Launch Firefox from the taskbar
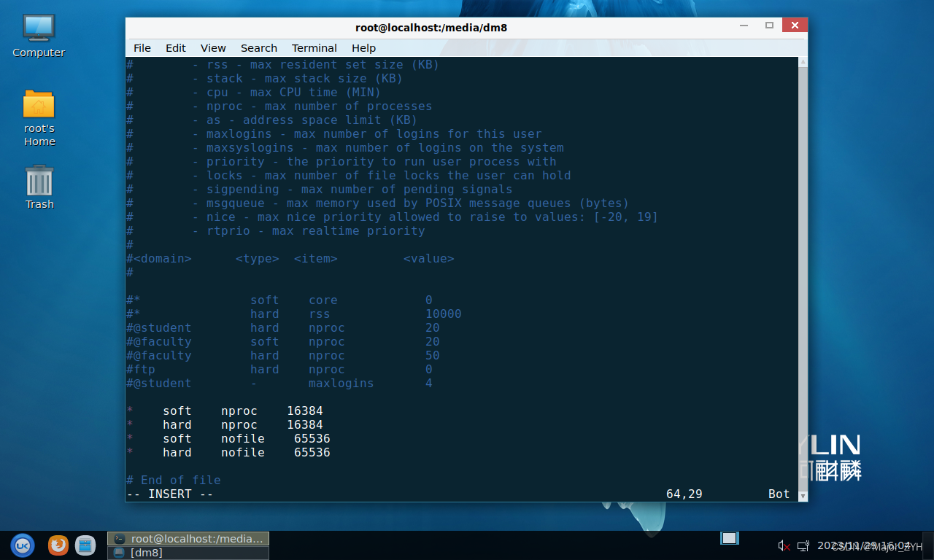The height and width of the screenshot is (560, 934). coord(58,545)
